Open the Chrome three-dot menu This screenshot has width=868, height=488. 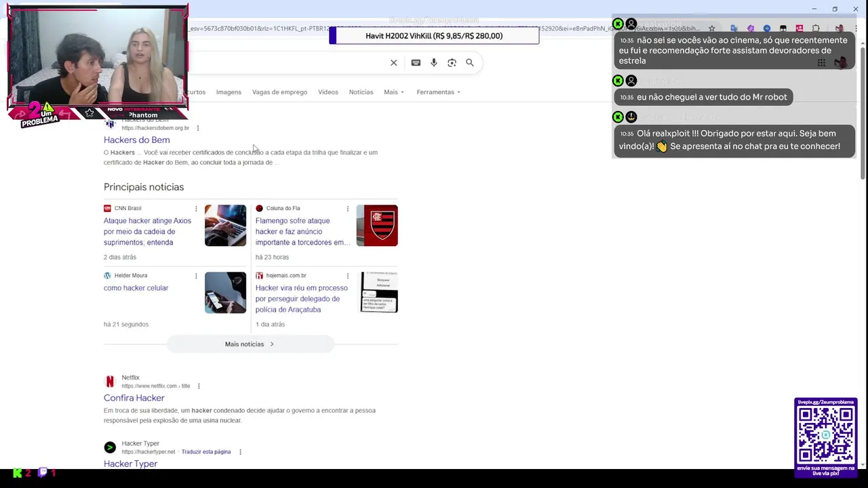856,28
